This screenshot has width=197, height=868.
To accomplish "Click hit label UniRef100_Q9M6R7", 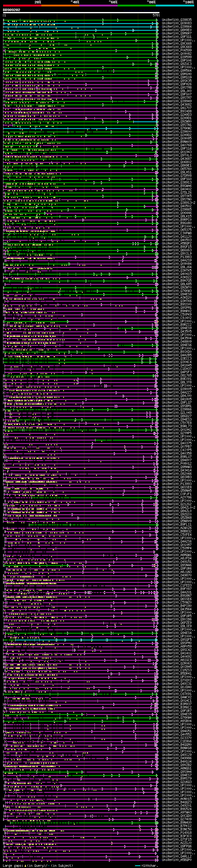I will [x=177, y=33].
